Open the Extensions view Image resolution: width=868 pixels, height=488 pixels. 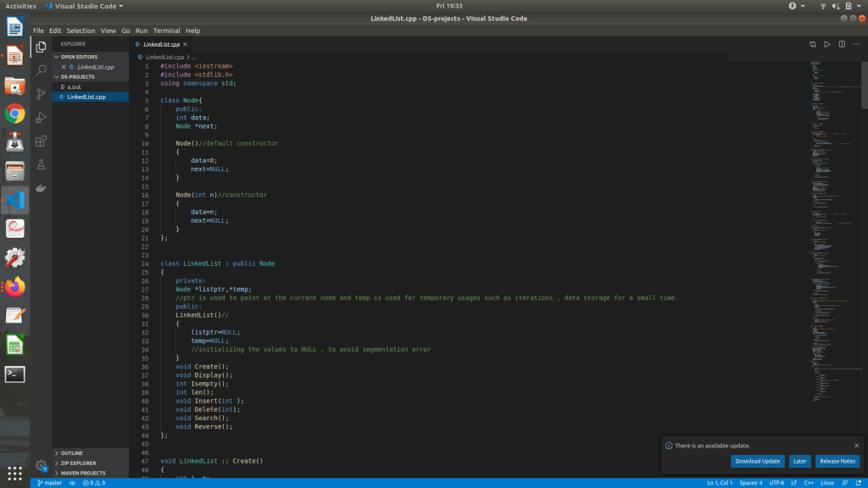click(x=41, y=141)
